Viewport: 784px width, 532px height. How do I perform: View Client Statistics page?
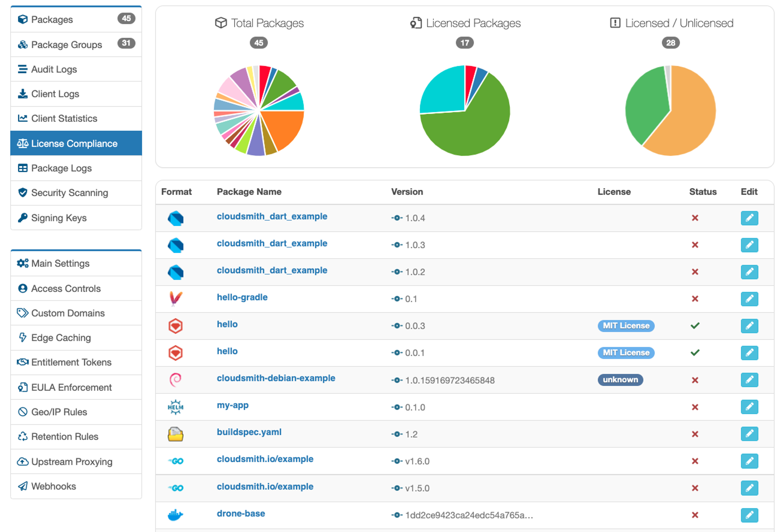tap(76, 118)
